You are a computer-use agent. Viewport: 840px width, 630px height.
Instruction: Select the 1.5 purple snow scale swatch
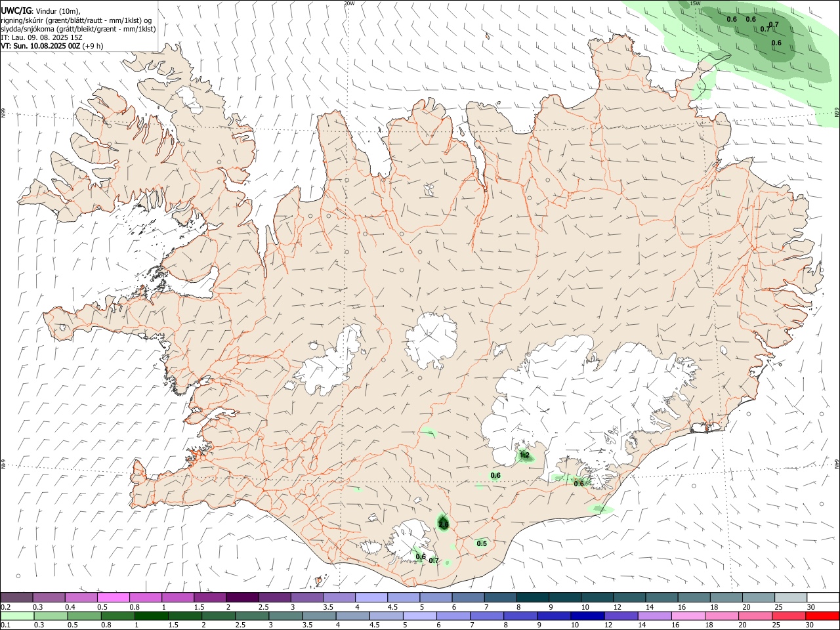pos(210,597)
